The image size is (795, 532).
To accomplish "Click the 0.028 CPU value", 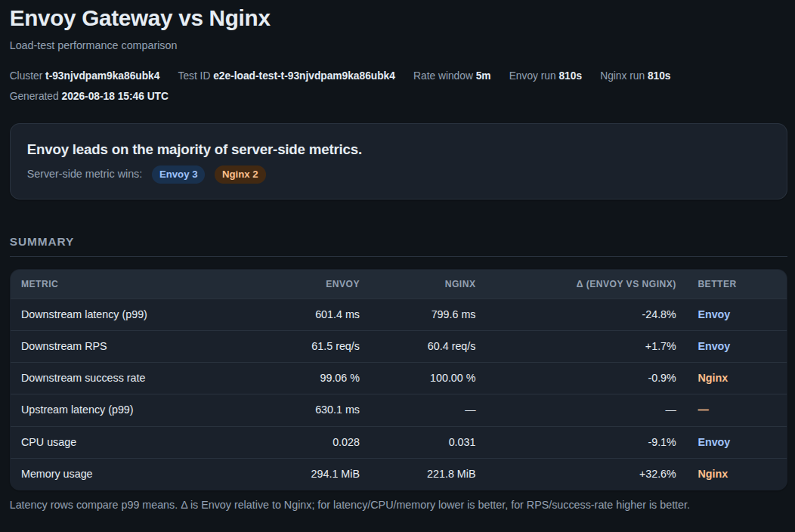I will [x=346, y=442].
